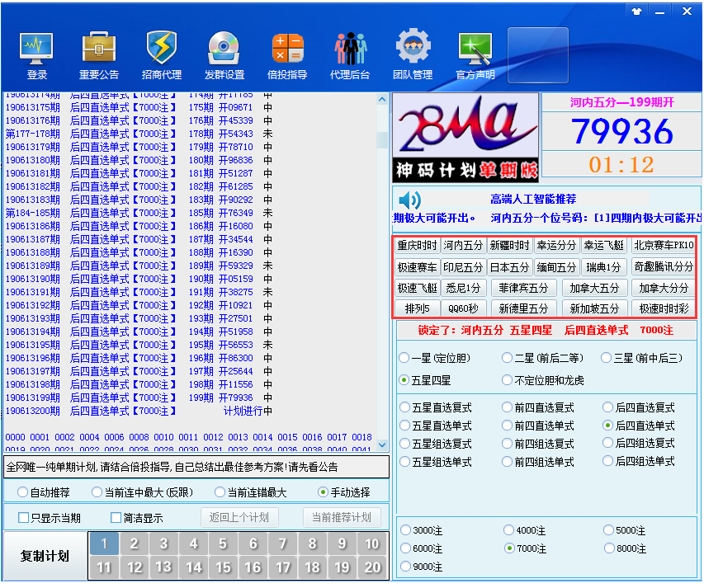The image size is (704, 588).
Task: Tick the 简洁显示 checkbox
Action: coord(116,519)
